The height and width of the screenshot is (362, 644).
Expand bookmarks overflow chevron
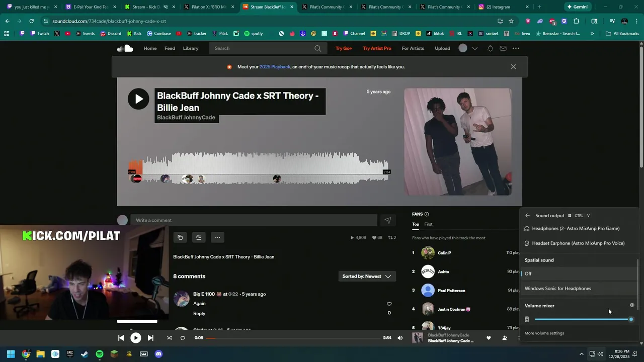tap(592, 34)
